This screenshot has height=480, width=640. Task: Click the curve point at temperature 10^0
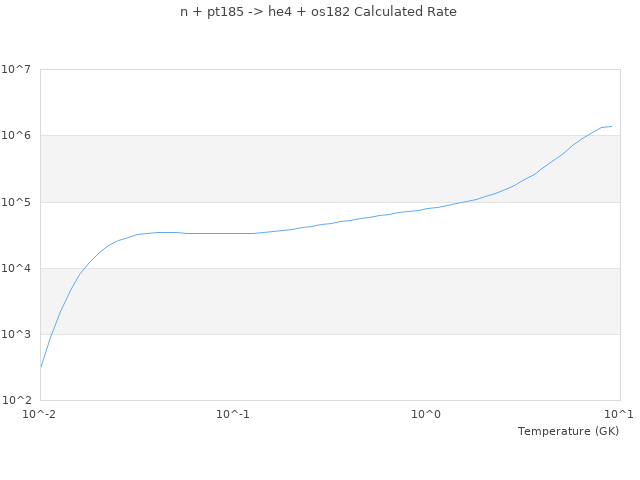pyautogui.click(x=427, y=209)
